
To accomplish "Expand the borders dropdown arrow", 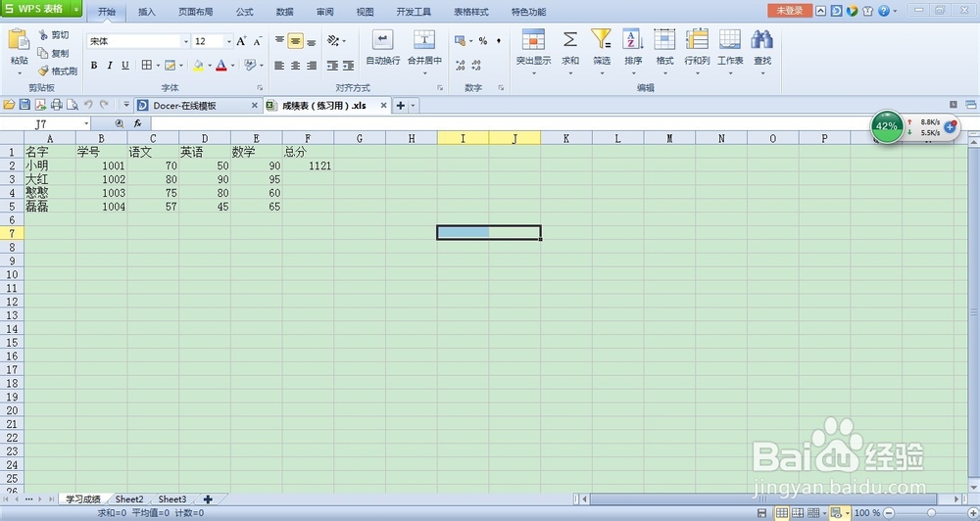I will coord(158,65).
